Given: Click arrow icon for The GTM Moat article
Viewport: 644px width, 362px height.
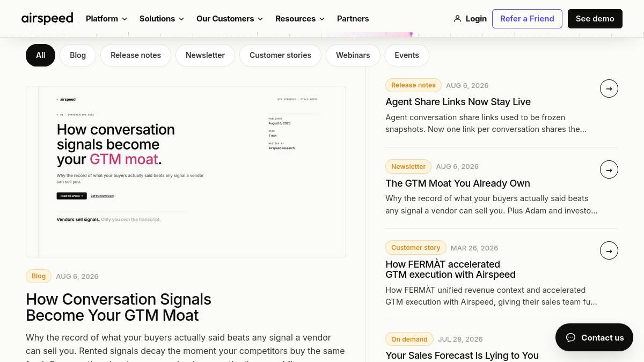Looking at the screenshot, I should 609,170.
